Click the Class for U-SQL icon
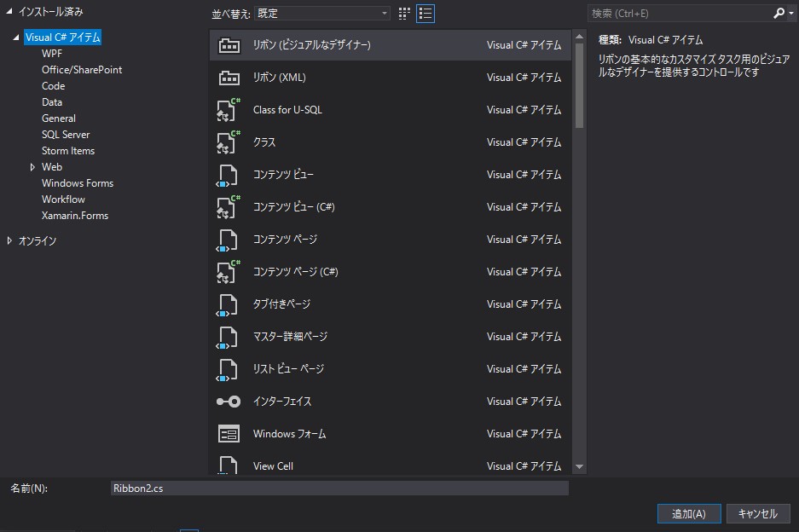Screen dimensions: 799x532 tap(228, 110)
